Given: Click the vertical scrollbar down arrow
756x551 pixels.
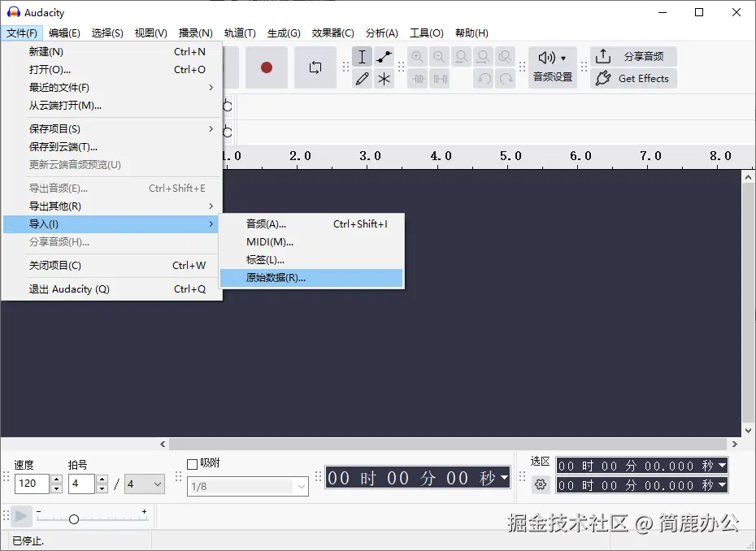Looking at the screenshot, I should [749, 431].
